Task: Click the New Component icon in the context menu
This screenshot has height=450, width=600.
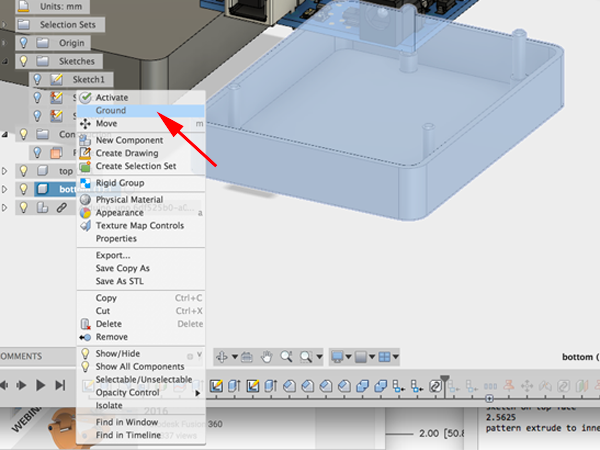Action: pyautogui.click(x=85, y=140)
